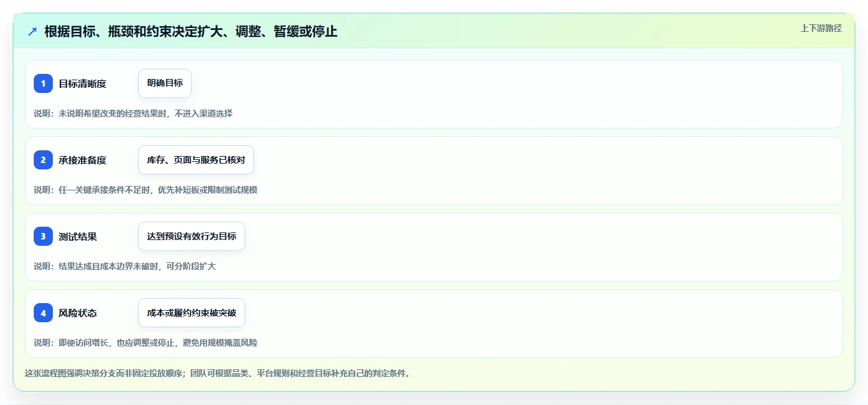This screenshot has width=868, height=405.
Task: Click the step 3 number badge
Action: click(x=43, y=236)
